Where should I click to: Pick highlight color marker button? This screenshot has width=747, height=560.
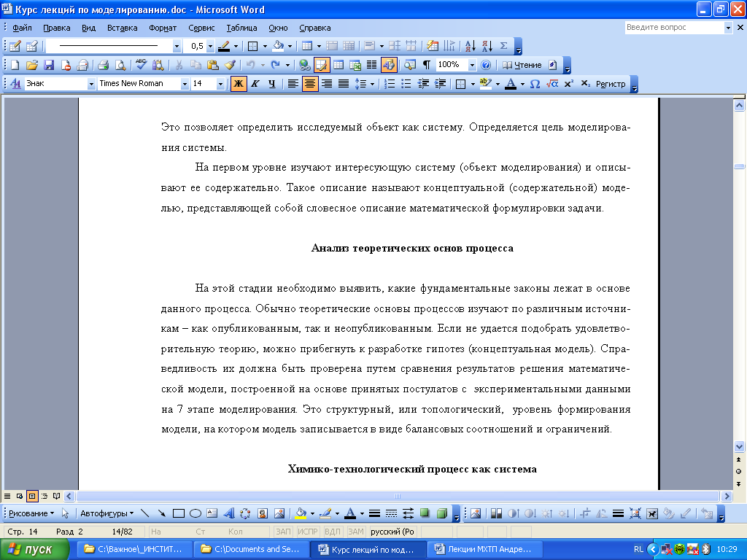(485, 84)
